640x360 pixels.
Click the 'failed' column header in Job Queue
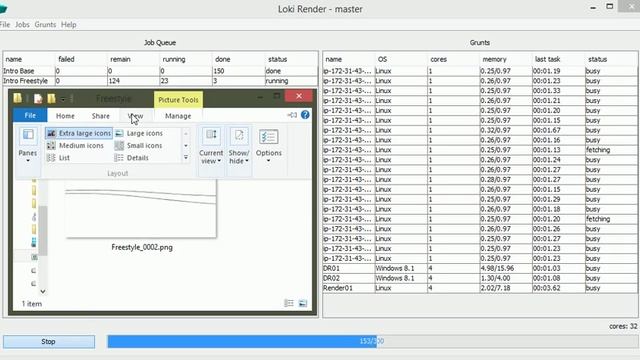[66, 59]
